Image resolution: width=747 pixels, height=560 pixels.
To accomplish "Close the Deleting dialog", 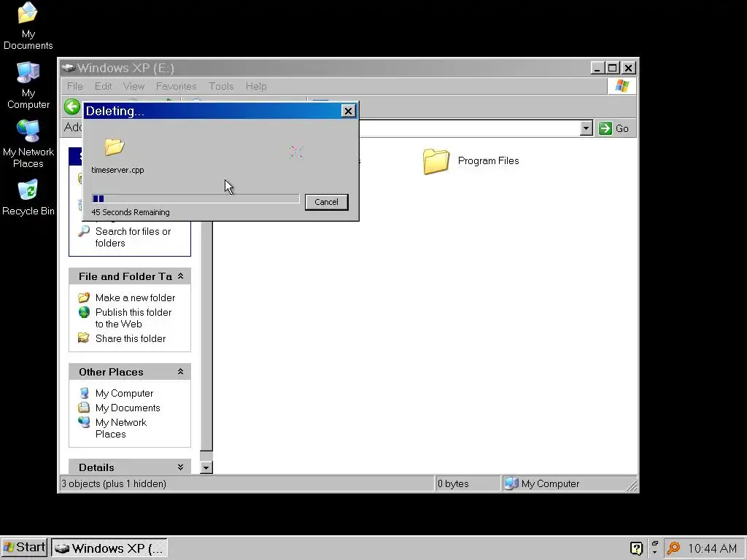I will (348, 111).
